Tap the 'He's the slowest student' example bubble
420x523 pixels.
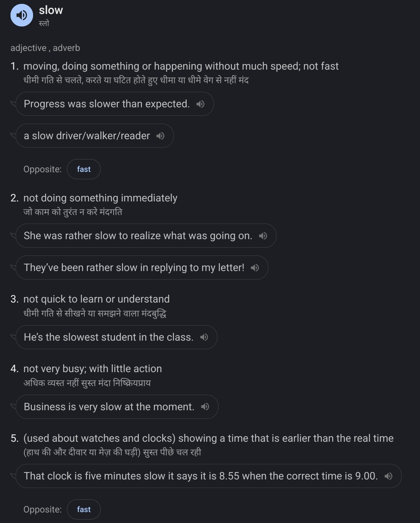(x=108, y=337)
